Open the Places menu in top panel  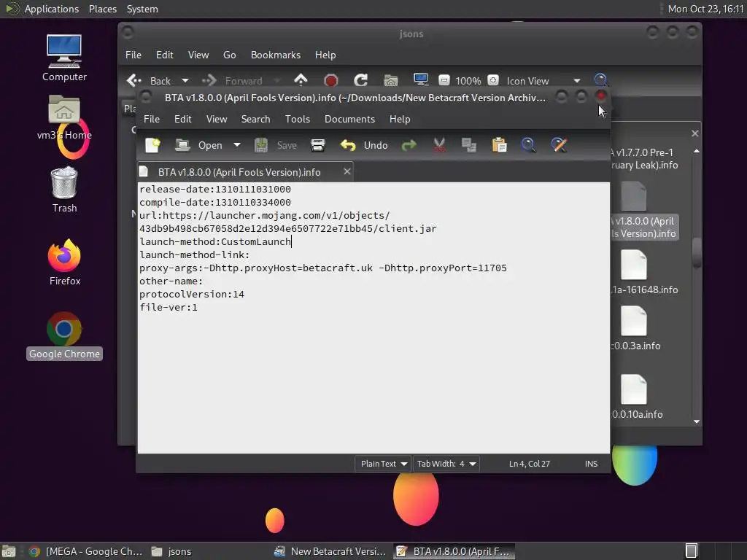pos(102,9)
